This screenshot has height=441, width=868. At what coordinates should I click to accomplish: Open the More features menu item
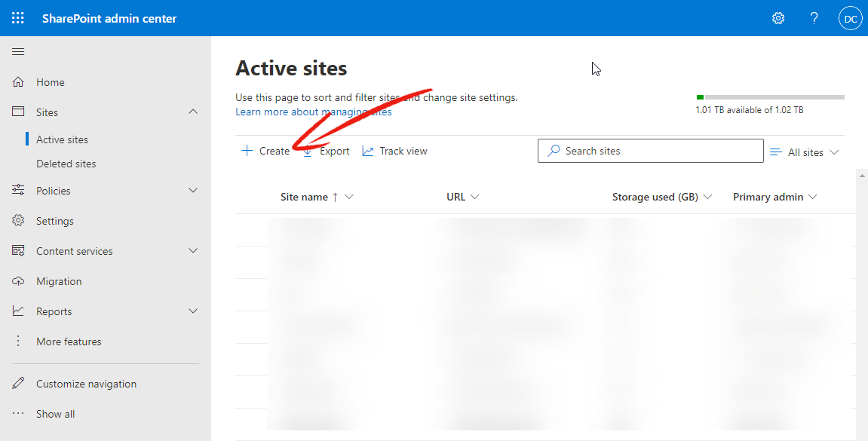click(x=69, y=341)
